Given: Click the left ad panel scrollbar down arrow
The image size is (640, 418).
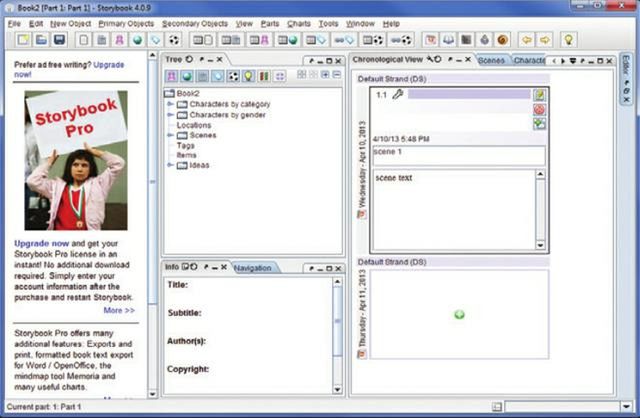Looking at the screenshot, I should 152,394.
